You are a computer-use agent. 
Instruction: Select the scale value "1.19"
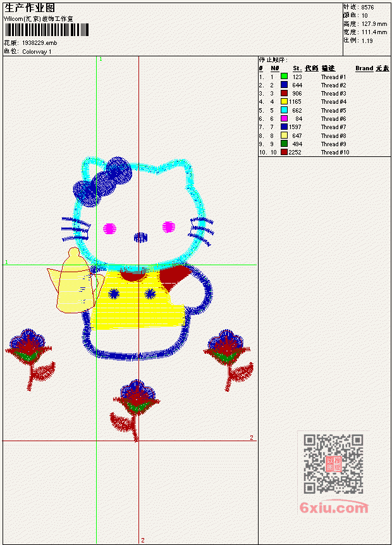tap(367, 41)
